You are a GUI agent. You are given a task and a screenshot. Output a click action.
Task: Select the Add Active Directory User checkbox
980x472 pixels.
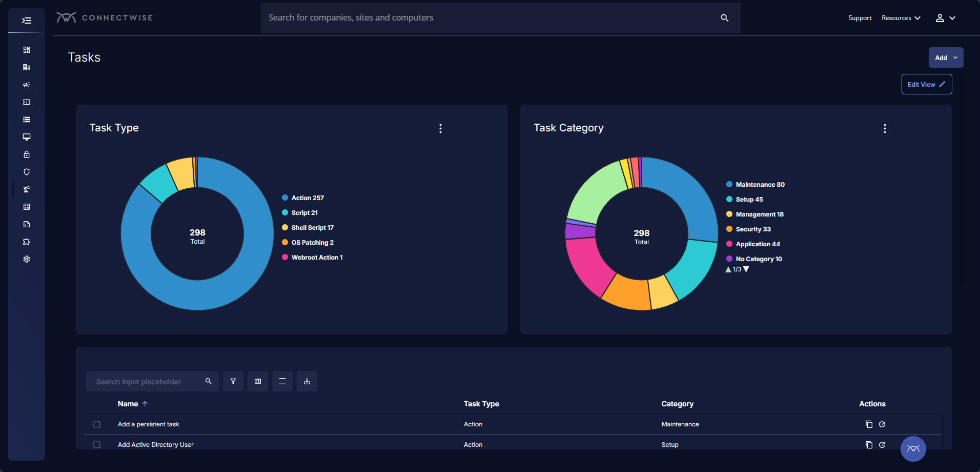[97, 445]
